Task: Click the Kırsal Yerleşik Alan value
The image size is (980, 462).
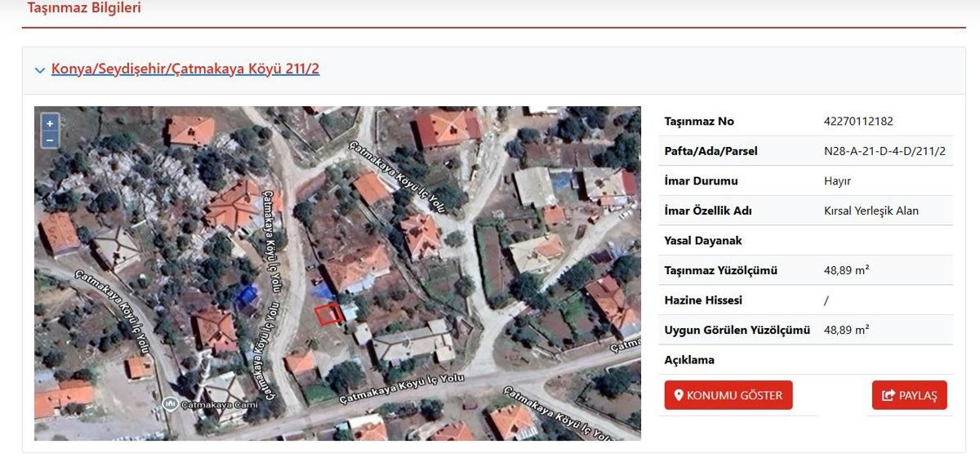Action: [871, 211]
